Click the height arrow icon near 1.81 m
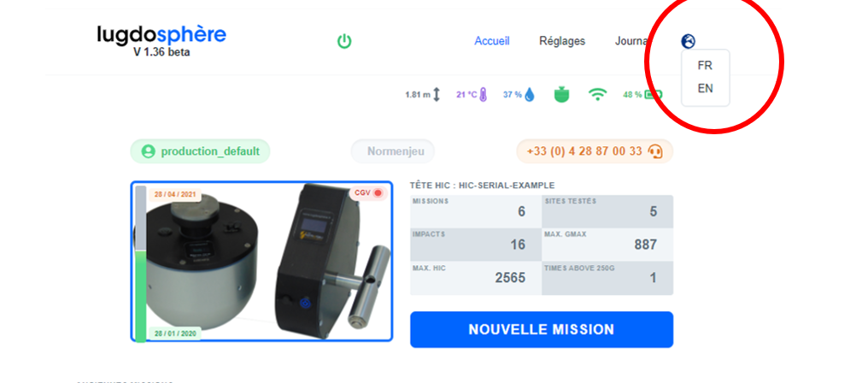 point(437,95)
